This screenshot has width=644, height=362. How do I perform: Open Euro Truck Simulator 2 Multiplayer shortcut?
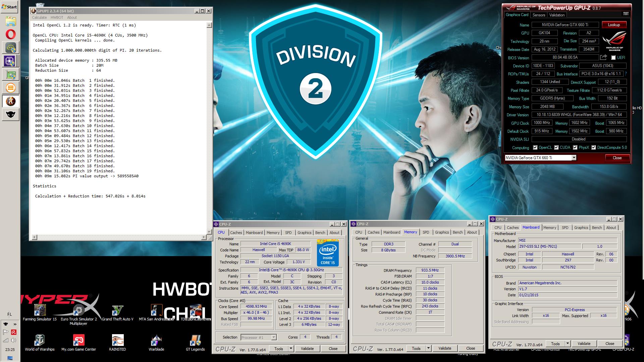(x=78, y=315)
